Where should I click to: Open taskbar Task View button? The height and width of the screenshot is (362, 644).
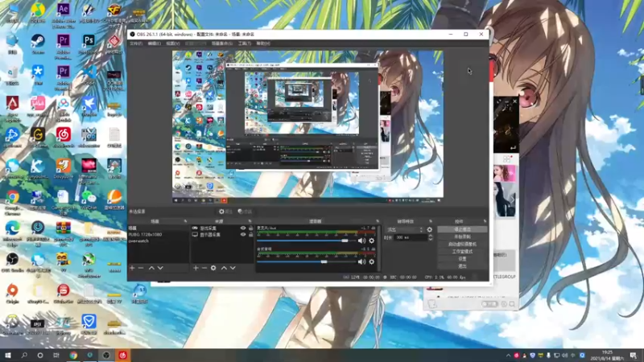(56, 356)
